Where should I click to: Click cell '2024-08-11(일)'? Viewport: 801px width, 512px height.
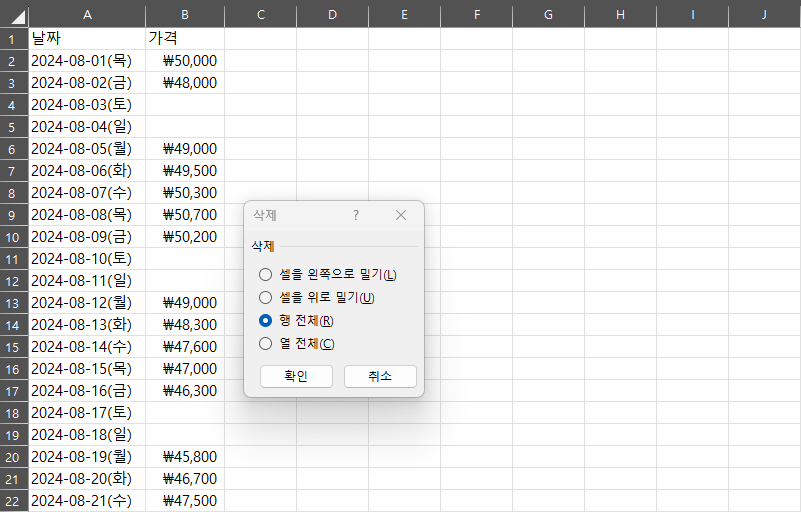tap(87, 281)
